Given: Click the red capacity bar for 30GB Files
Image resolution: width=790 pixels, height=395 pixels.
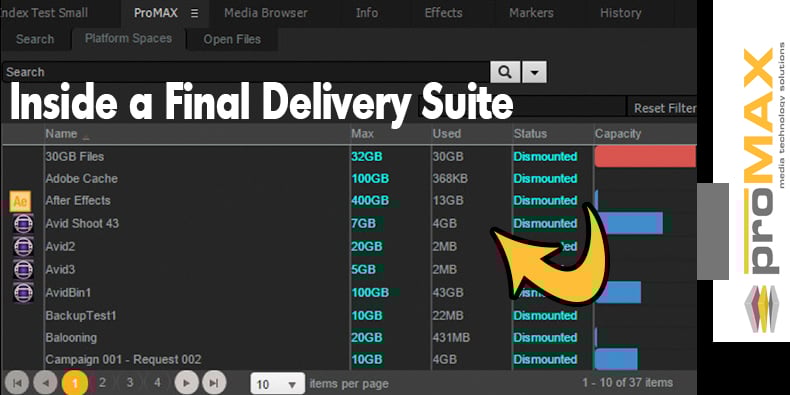Looking at the screenshot, I should (x=645, y=157).
